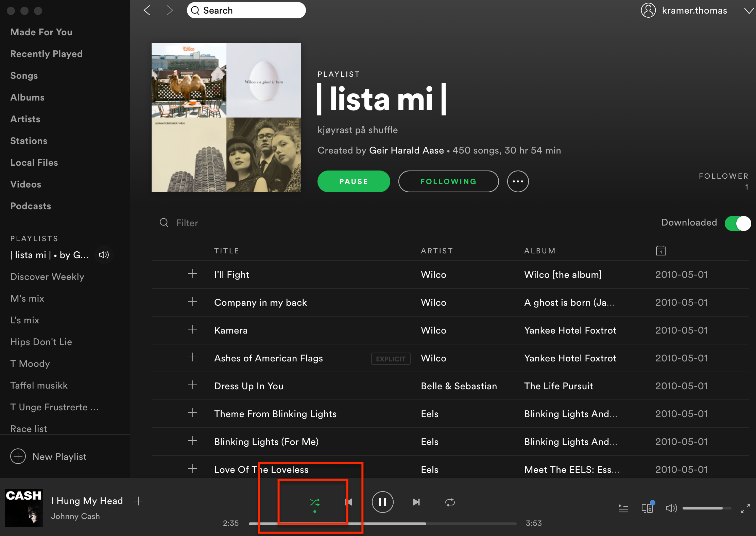Open Made For You in sidebar
The width and height of the screenshot is (756, 536).
tap(41, 32)
